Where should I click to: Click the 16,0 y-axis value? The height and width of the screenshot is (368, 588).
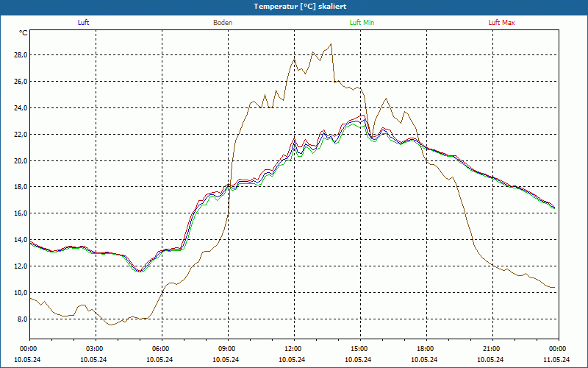(x=21, y=213)
